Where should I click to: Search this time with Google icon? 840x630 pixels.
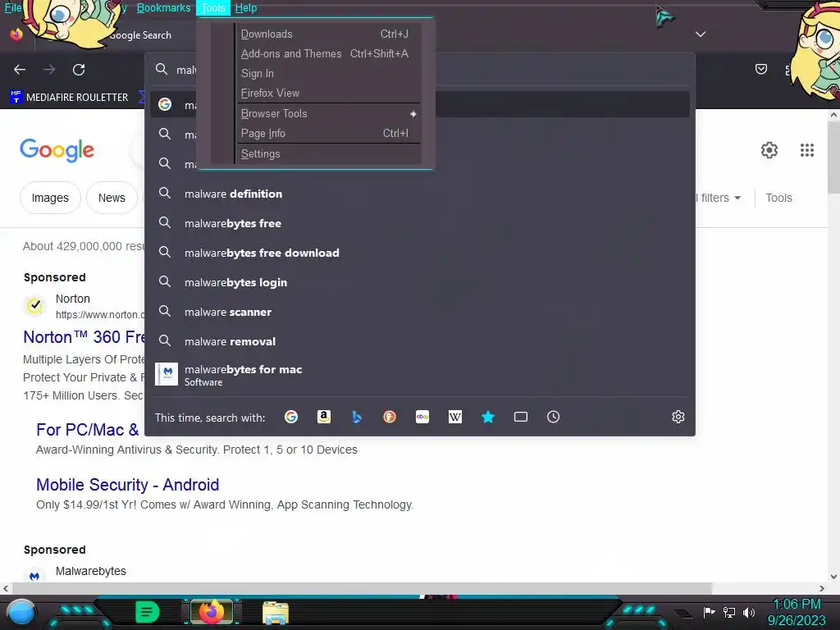(x=291, y=417)
